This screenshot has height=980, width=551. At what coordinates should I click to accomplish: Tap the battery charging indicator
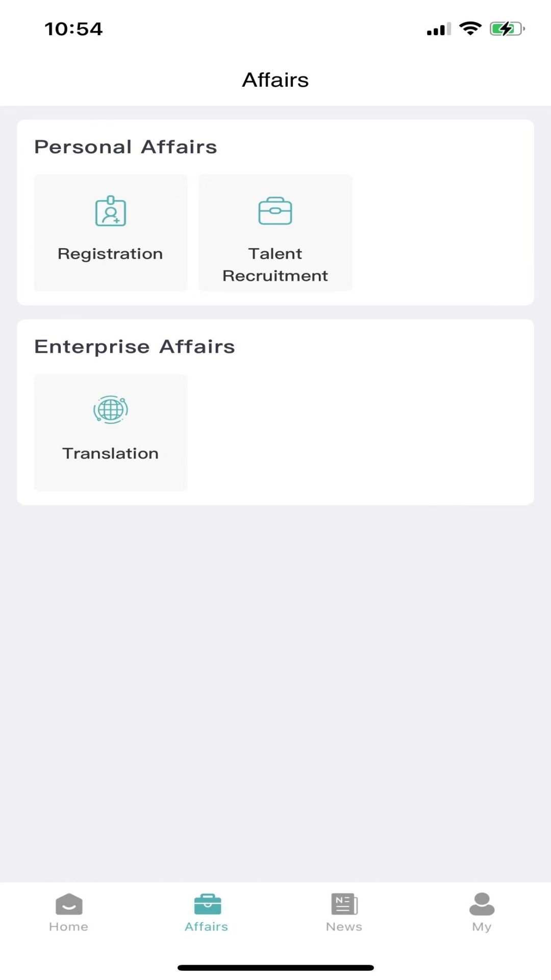click(x=507, y=29)
